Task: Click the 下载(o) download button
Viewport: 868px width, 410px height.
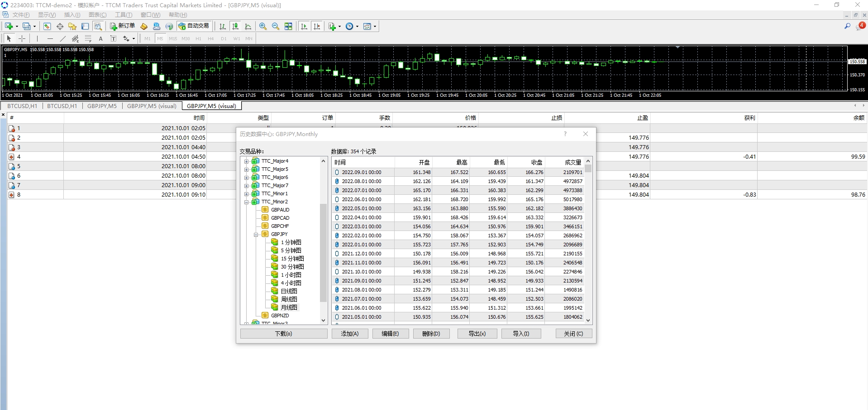Action: click(283, 334)
